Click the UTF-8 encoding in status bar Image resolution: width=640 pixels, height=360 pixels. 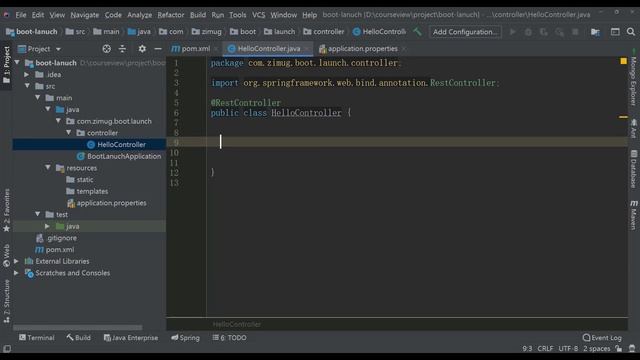(x=568, y=349)
